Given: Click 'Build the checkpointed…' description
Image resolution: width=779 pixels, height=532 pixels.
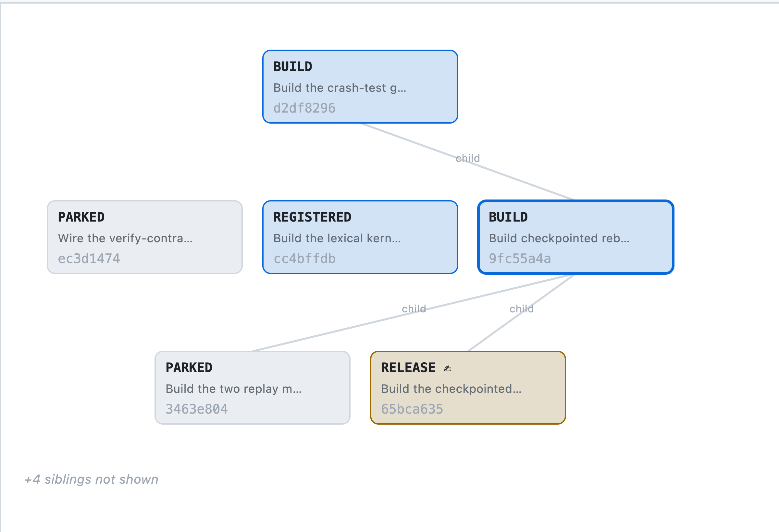Looking at the screenshot, I should pos(451,389).
